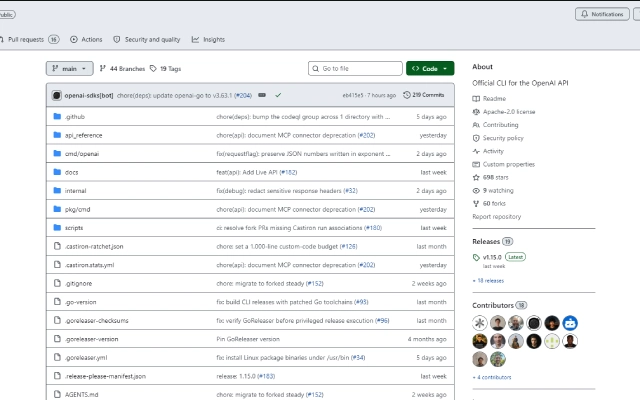
Task: Open the 219 Commits history link
Action: click(424, 95)
